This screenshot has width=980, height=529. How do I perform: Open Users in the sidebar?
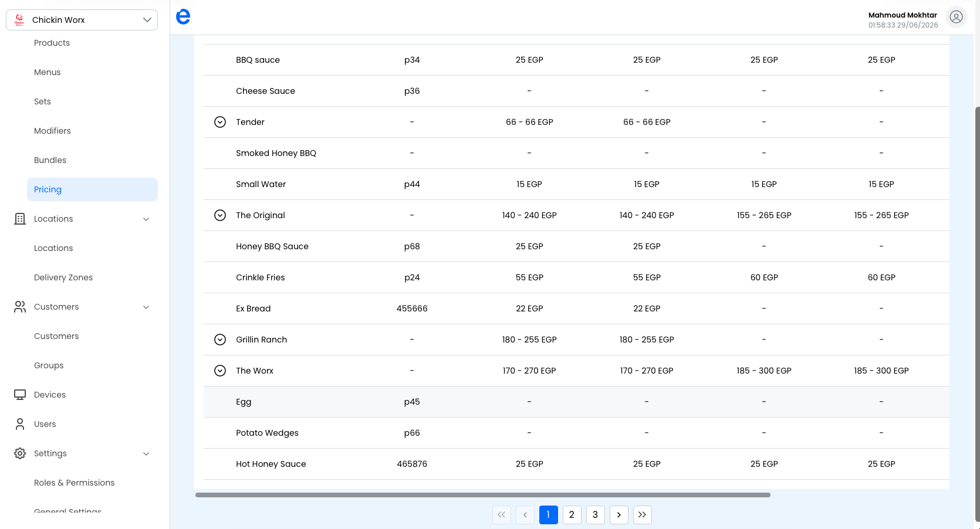pos(45,424)
